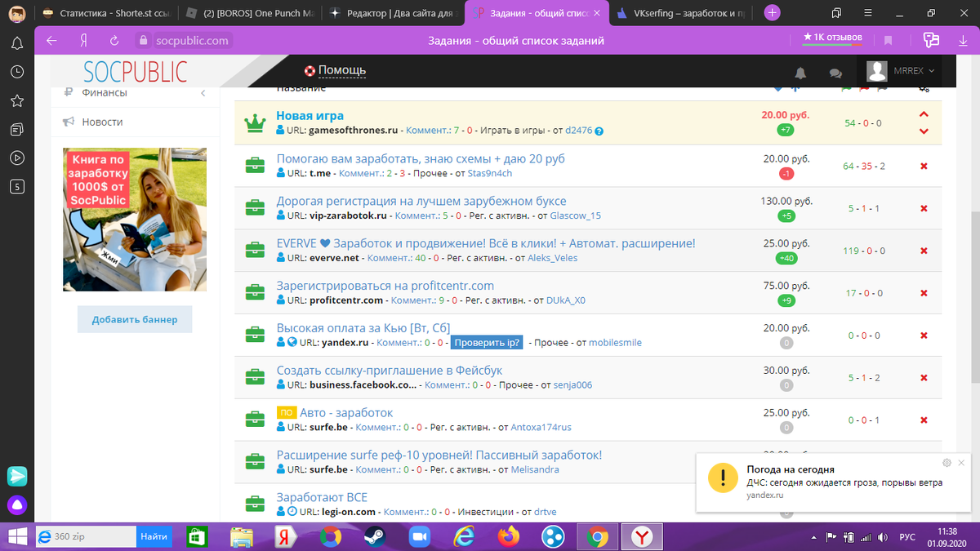Open new browser tab with plus button
980x551 pixels.
coord(773,12)
